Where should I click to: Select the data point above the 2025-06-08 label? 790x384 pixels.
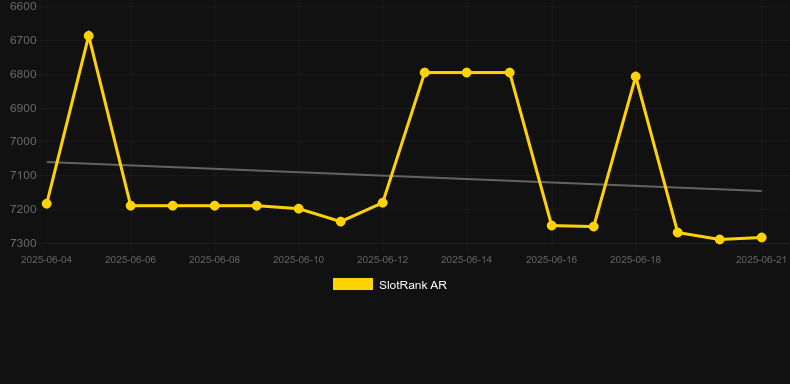(215, 206)
